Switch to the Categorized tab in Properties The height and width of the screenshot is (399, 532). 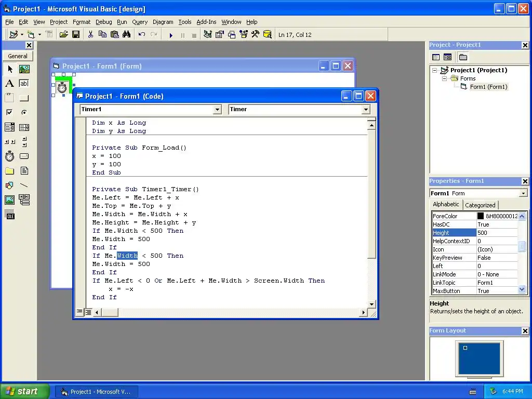click(480, 205)
